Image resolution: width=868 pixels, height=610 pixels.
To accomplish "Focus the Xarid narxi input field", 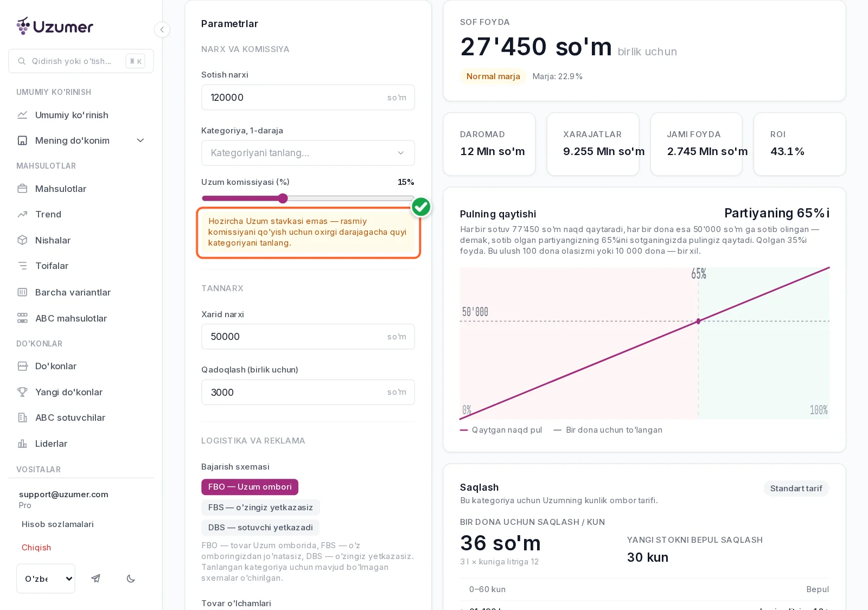I will 308,337.
